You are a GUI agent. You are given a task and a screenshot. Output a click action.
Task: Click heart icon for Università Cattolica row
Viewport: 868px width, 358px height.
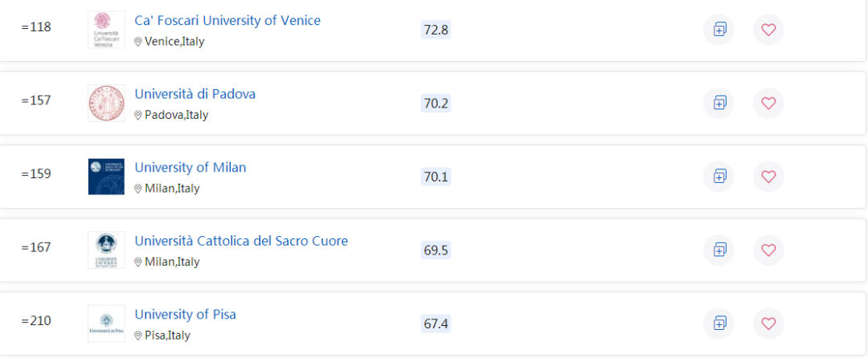(x=768, y=250)
